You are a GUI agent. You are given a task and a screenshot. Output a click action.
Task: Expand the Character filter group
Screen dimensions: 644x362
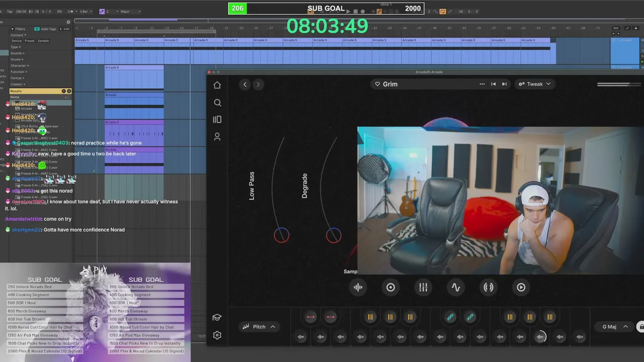coord(20,65)
